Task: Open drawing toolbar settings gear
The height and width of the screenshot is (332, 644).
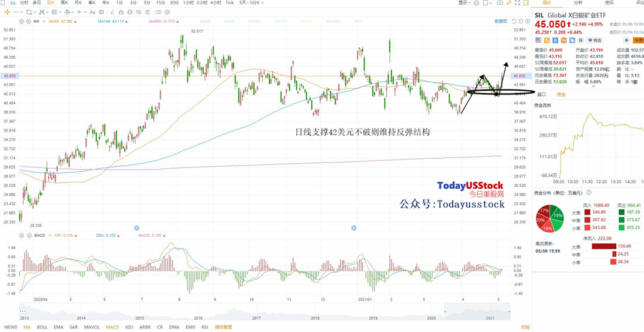Action: point(167,12)
